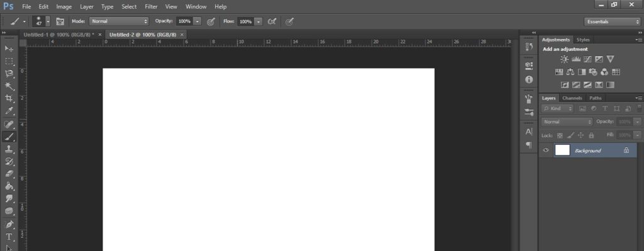The width and height of the screenshot is (644, 251).
Task: Toggle the Brush panel from options bar
Action: (60, 21)
